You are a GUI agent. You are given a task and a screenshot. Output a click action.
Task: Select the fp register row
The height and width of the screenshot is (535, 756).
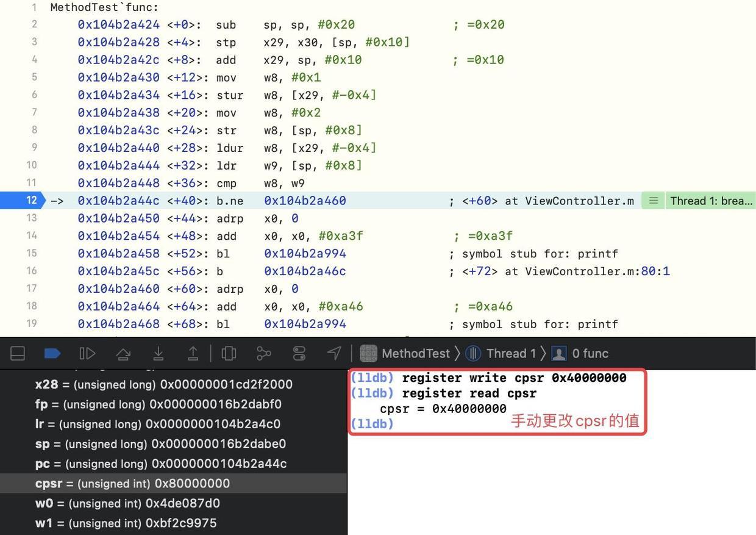coord(173,404)
